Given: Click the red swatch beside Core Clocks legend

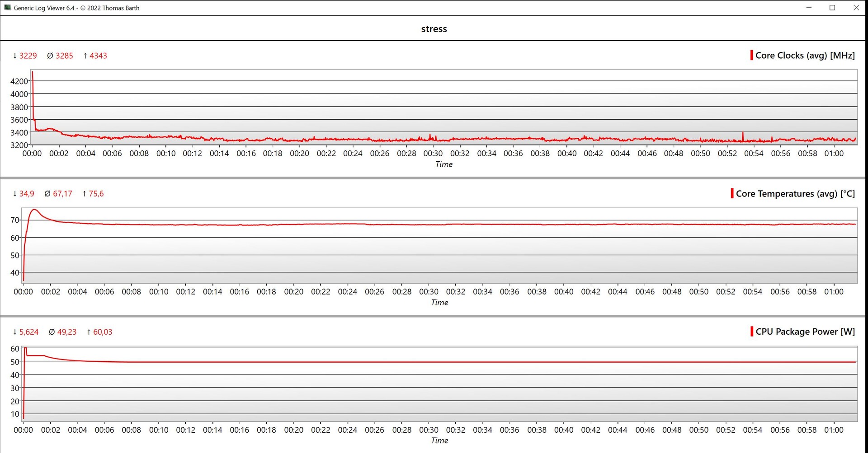Looking at the screenshot, I should point(751,56).
